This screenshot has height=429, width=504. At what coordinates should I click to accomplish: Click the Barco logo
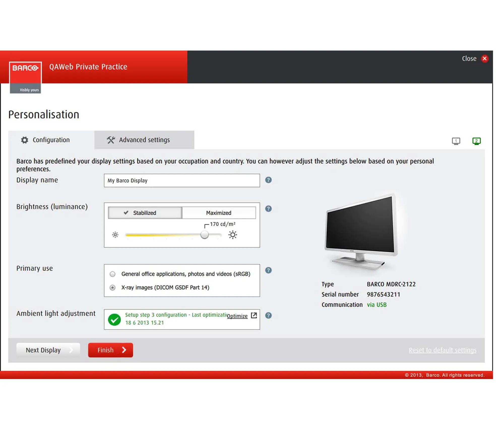25,78
